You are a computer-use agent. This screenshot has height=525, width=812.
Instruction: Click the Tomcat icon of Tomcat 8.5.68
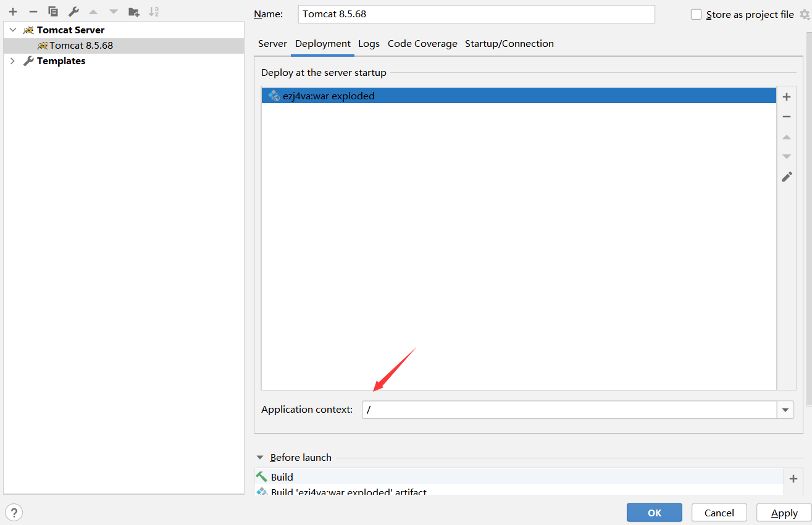point(43,45)
